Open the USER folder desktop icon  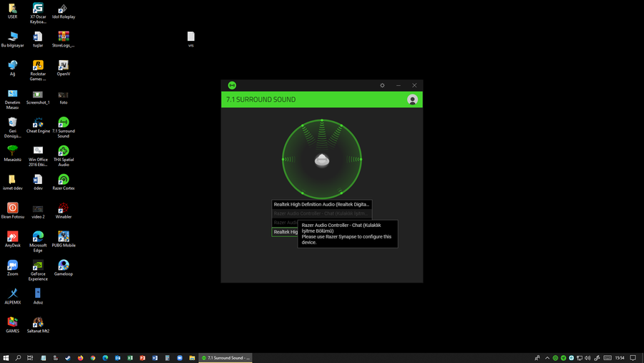[x=13, y=11]
